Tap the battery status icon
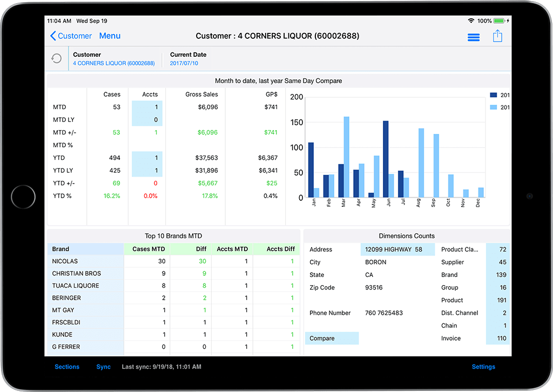Image resolution: width=553 pixels, height=392 pixels. [x=500, y=21]
